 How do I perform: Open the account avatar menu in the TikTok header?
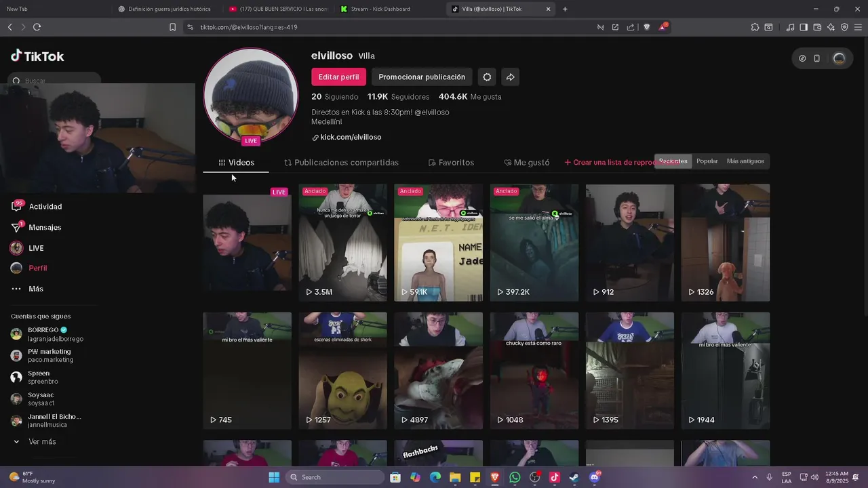pos(840,58)
